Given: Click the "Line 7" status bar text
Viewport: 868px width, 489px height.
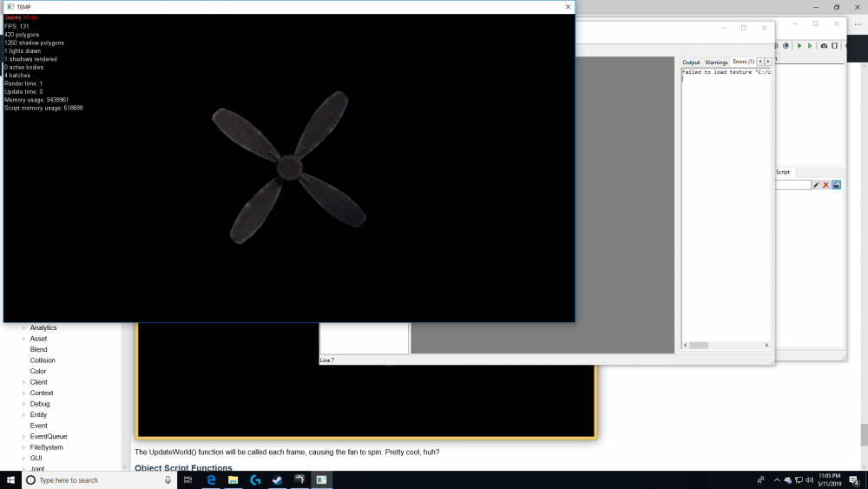Looking at the screenshot, I should tap(327, 360).
